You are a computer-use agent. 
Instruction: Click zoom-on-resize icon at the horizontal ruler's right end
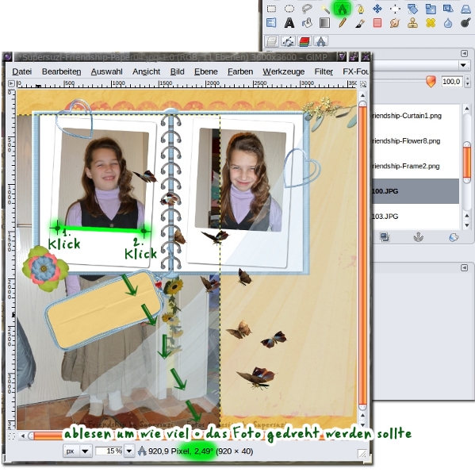point(363,84)
